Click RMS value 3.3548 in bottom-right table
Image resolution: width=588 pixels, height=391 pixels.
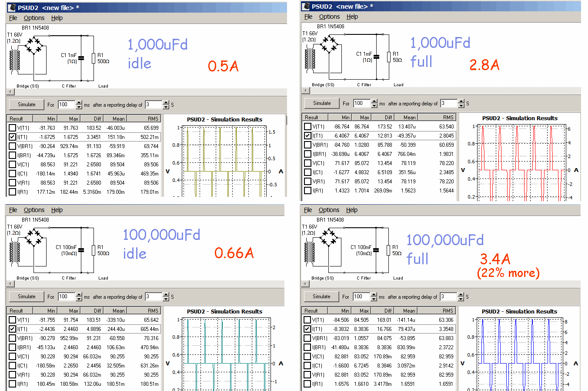pyautogui.click(x=446, y=329)
